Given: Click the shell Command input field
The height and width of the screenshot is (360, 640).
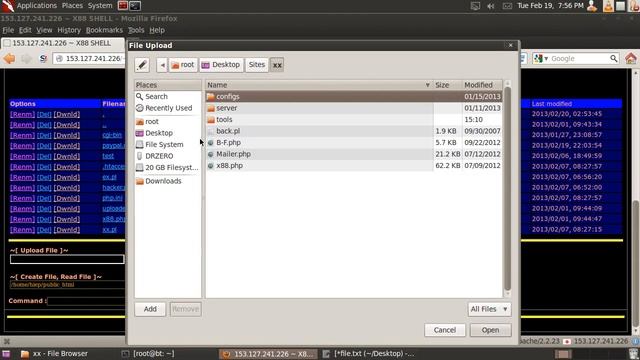Looking at the screenshot, I should [x=87, y=301].
